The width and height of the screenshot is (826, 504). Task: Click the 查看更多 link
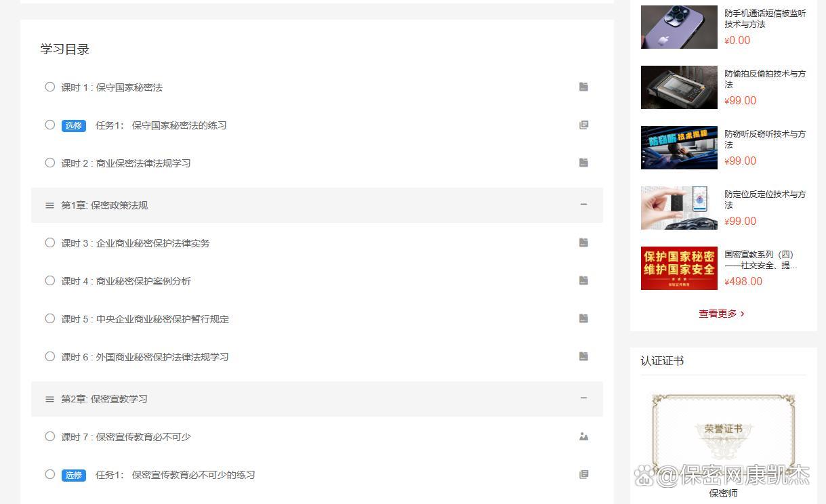tap(722, 314)
